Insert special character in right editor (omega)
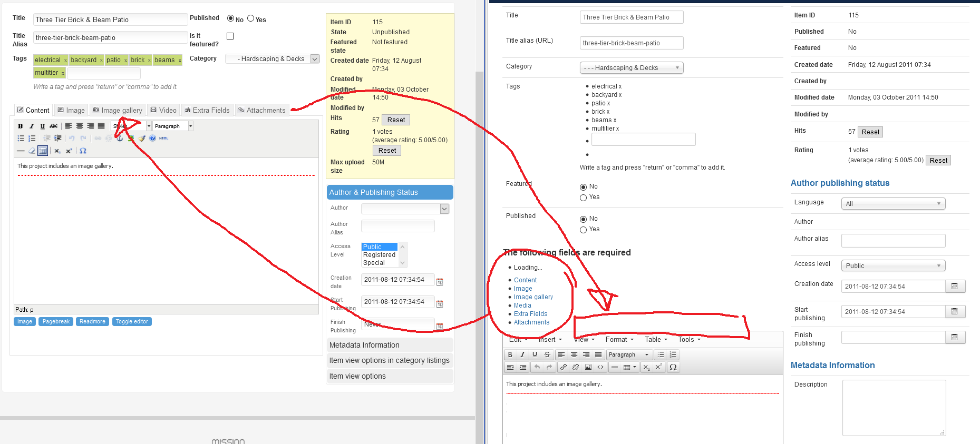980x444 pixels. pyautogui.click(x=673, y=368)
